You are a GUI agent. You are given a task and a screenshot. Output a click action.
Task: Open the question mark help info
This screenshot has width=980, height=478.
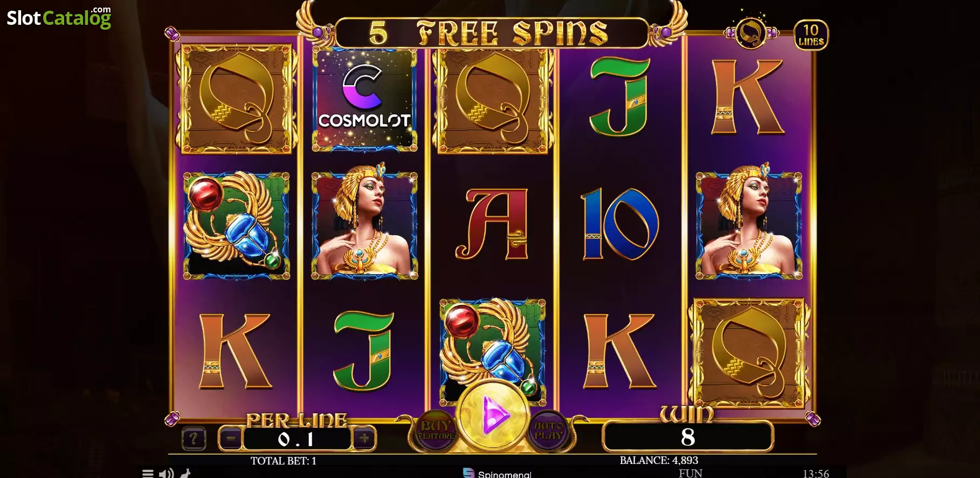tap(194, 439)
